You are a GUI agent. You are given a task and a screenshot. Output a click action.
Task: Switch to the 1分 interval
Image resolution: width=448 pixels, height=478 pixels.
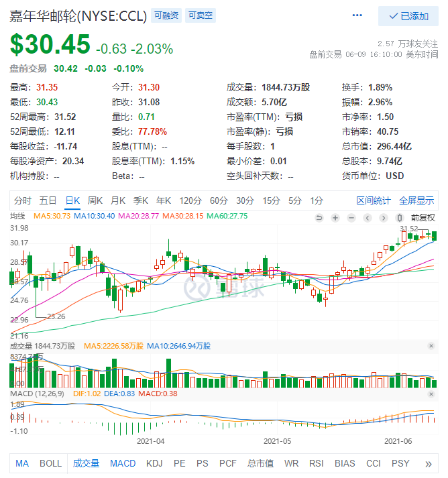click(317, 200)
